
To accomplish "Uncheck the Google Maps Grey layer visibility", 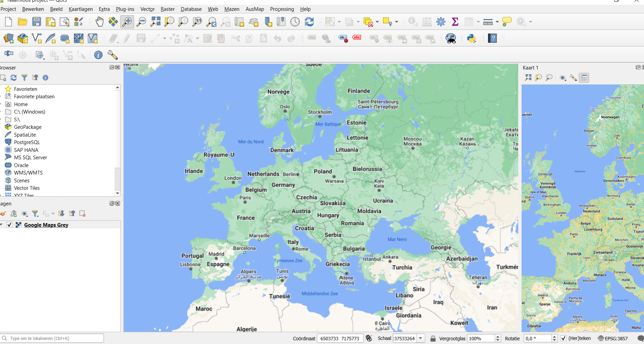I will 9,225.
